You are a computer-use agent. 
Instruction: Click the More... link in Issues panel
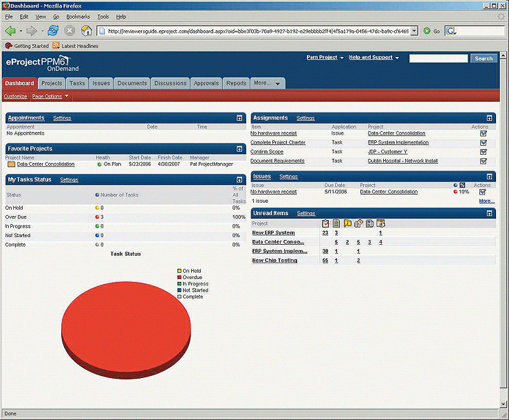[x=487, y=201]
